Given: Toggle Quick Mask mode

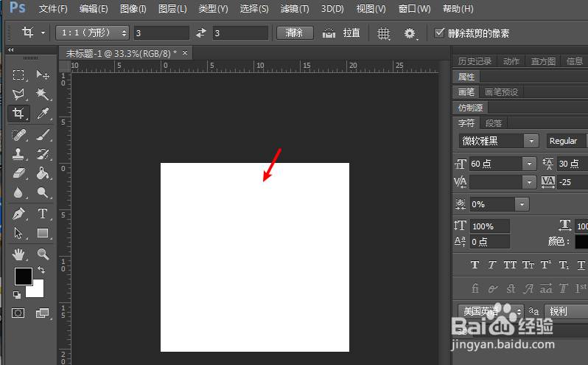Looking at the screenshot, I should (18, 313).
